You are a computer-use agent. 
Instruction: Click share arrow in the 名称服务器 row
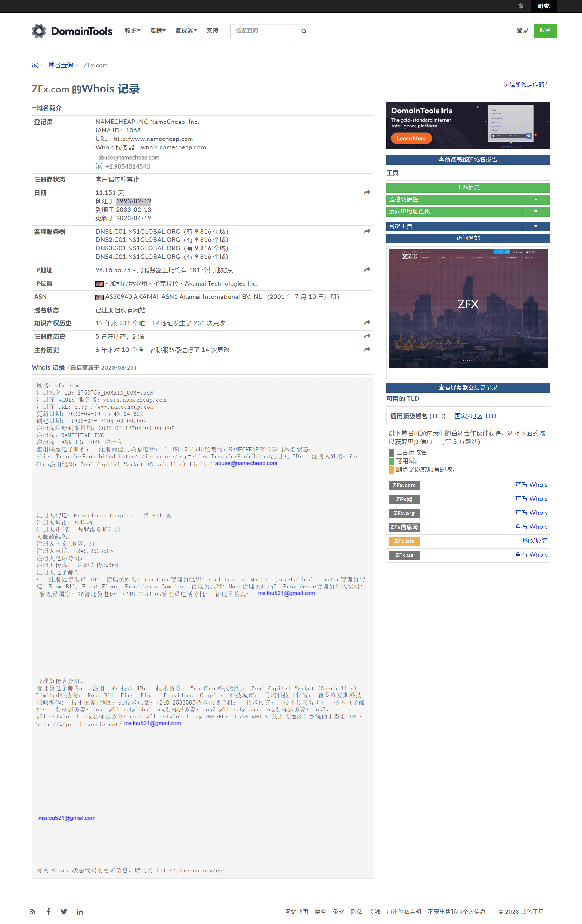click(x=367, y=231)
